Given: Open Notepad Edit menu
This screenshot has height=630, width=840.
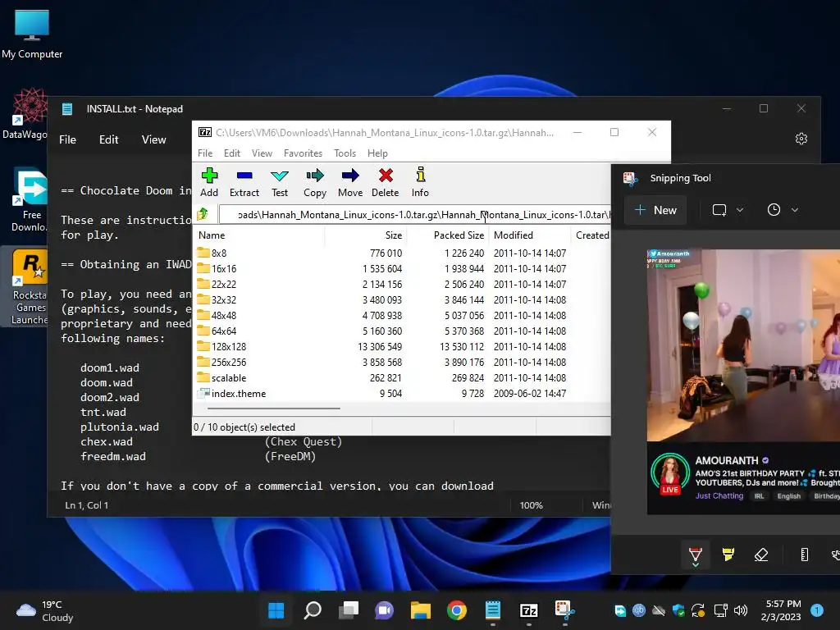Looking at the screenshot, I should pos(109,139).
